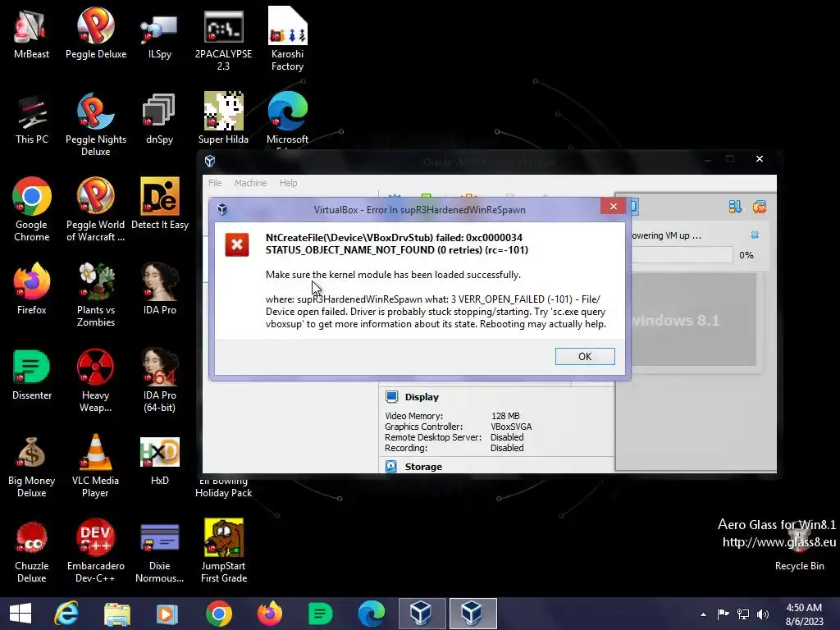This screenshot has width=840, height=630.
Task: Select the VLC Media Player shortcut
Action: click(x=96, y=466)
